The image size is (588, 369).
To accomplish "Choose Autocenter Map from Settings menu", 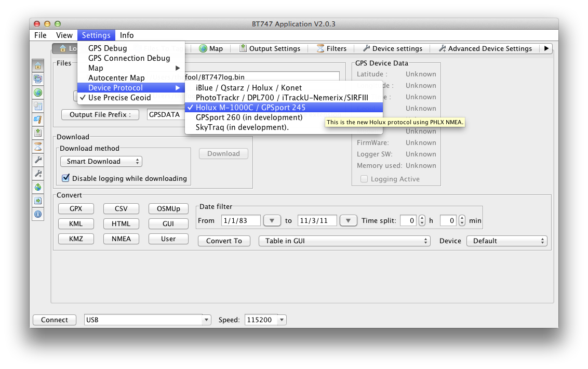I will pyautogui.click(x=131, y=78).
